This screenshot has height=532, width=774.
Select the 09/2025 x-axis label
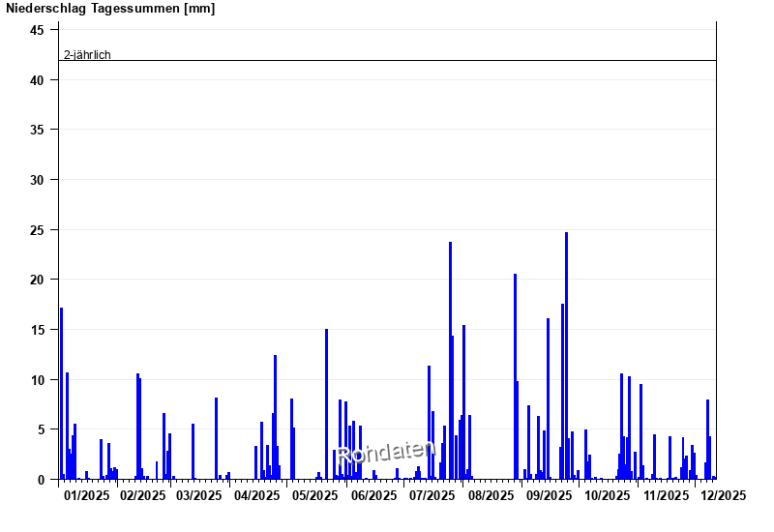548,495
